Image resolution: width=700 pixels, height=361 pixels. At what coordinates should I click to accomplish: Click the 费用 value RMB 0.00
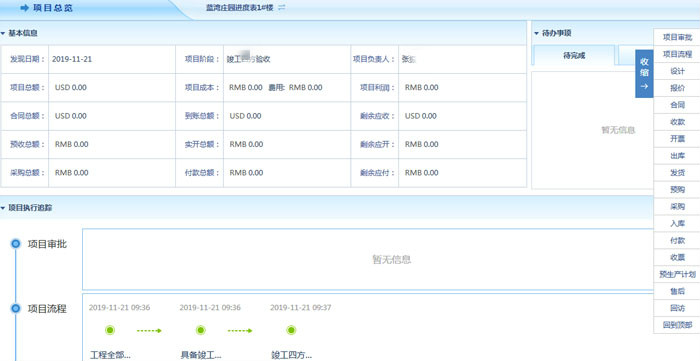(305, 87)
